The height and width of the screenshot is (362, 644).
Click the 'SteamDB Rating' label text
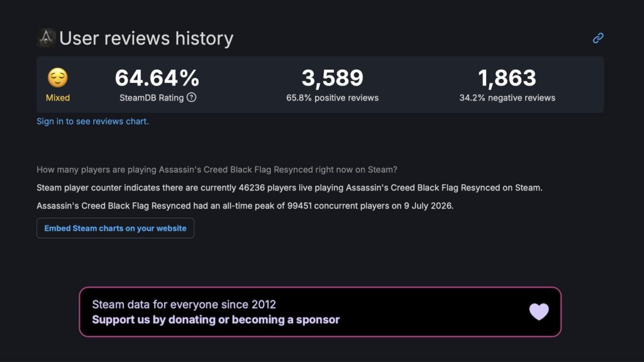pos(152,97)
